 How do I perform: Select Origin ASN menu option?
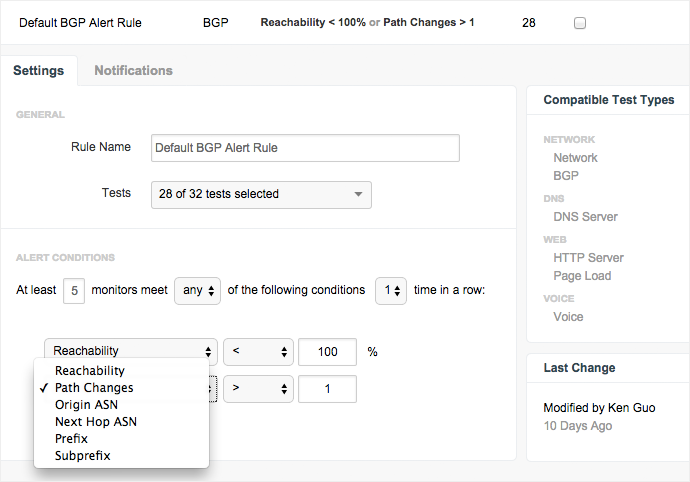[86, 405]
